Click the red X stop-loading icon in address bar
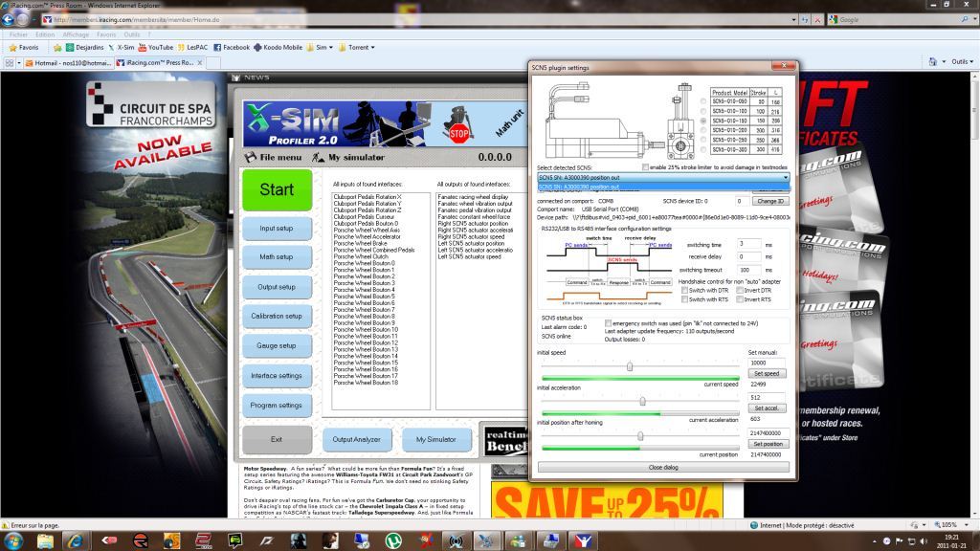 817,20
